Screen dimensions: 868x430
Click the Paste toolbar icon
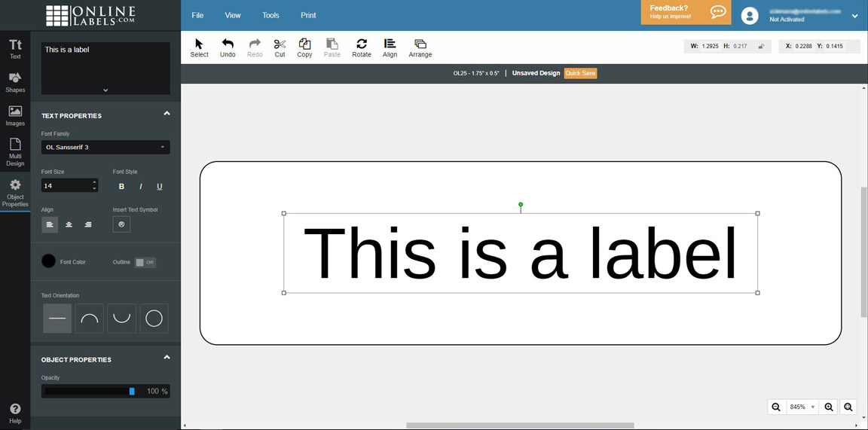point(332,47)
